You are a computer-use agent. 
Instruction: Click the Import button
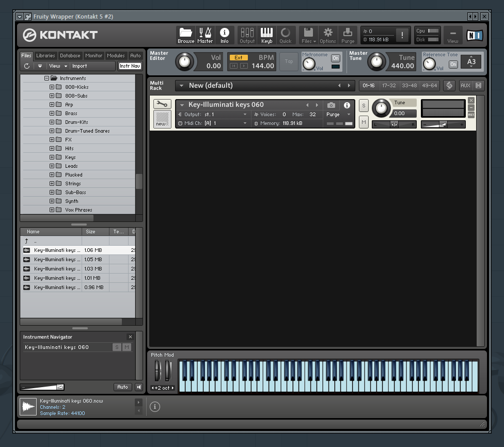pos(80,66)
